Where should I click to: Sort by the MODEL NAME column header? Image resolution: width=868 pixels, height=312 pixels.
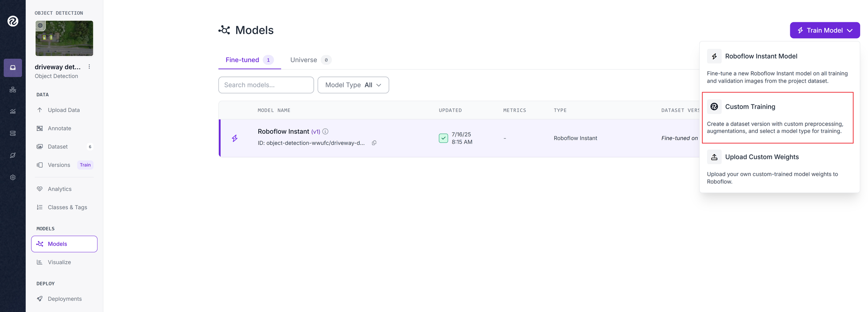[x=274, y=110]
